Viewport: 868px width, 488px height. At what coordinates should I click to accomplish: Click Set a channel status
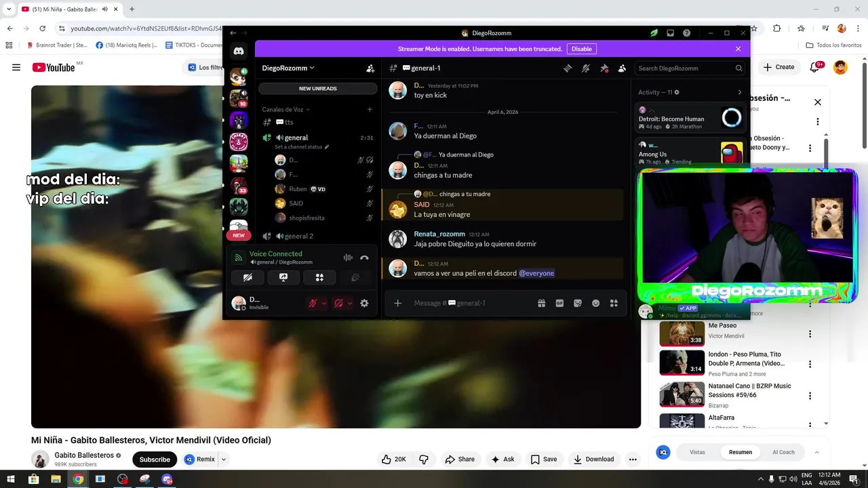tap(302, 147)
